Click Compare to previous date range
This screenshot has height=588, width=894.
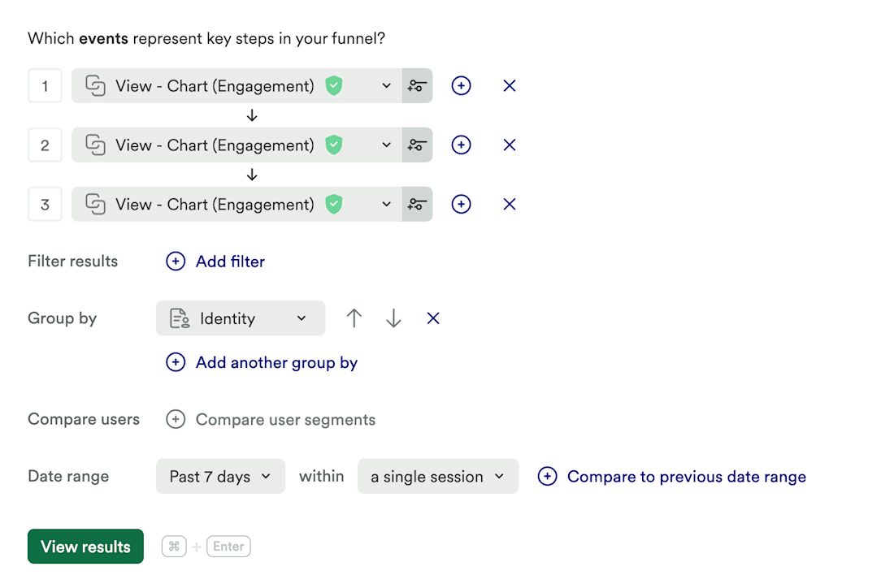point(672,477)
